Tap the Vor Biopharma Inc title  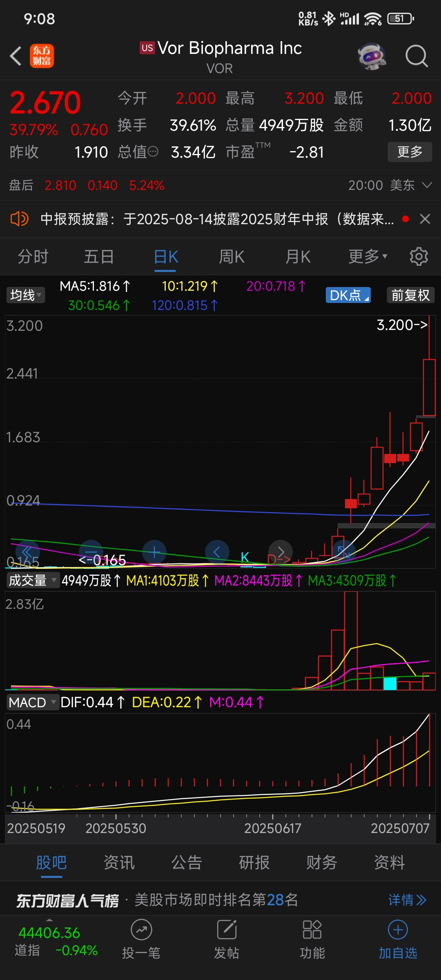pyautogui.click(x=229, y=48)
